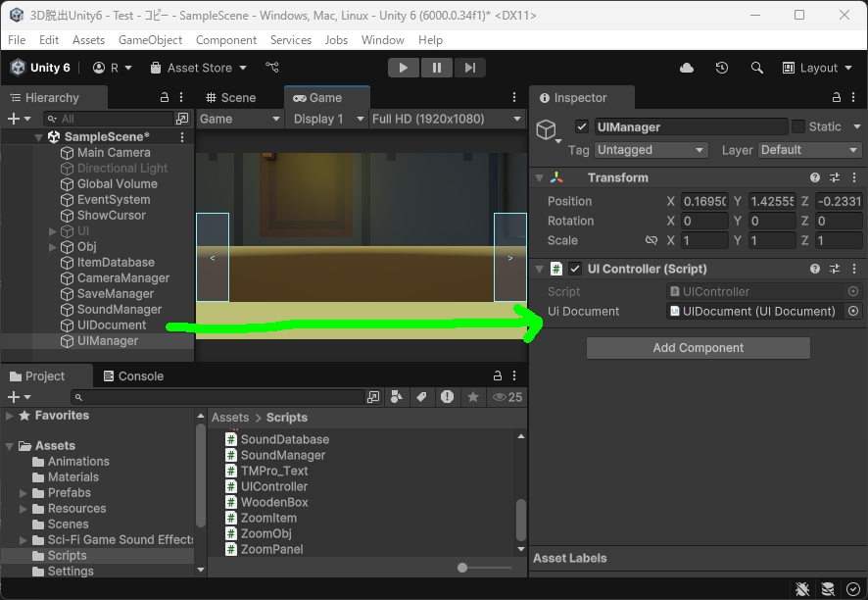
Task: Open the Undo History icon
Action: 722,68
